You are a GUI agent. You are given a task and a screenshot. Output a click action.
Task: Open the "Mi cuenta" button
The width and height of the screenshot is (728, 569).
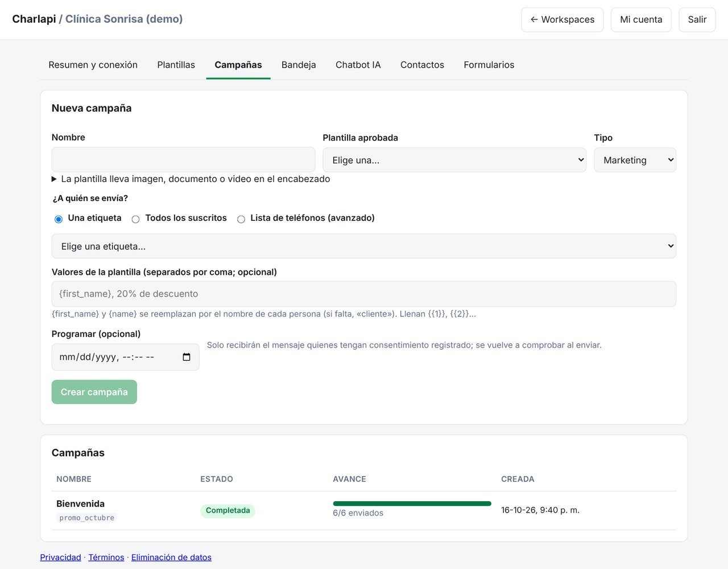[641, 19]
